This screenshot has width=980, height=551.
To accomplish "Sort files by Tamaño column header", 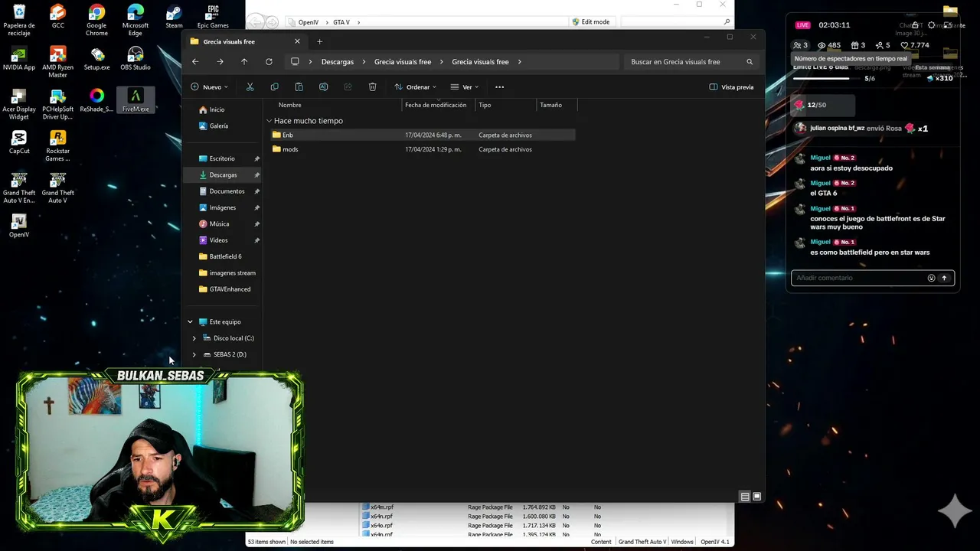I will pos(550,105).
